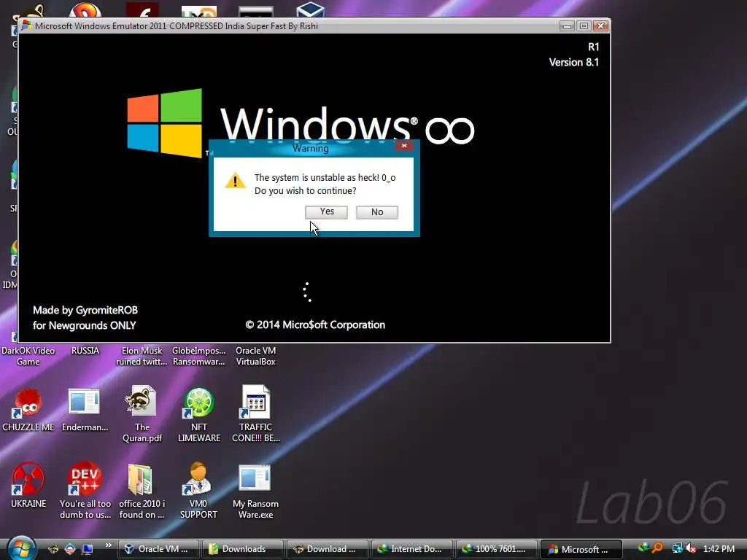Switch to the Internet Do... taskbar button
The width and height of the screenshot is (747, 560).
[411, 549]
